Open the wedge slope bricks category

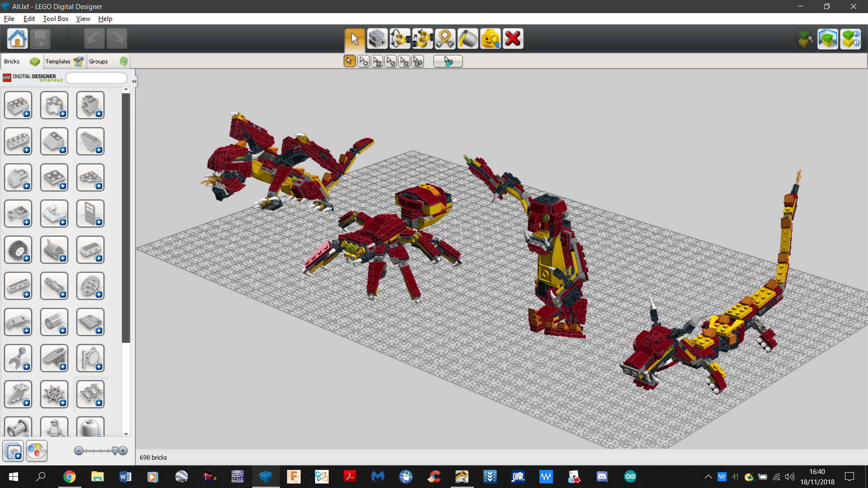tap(90, 141)
